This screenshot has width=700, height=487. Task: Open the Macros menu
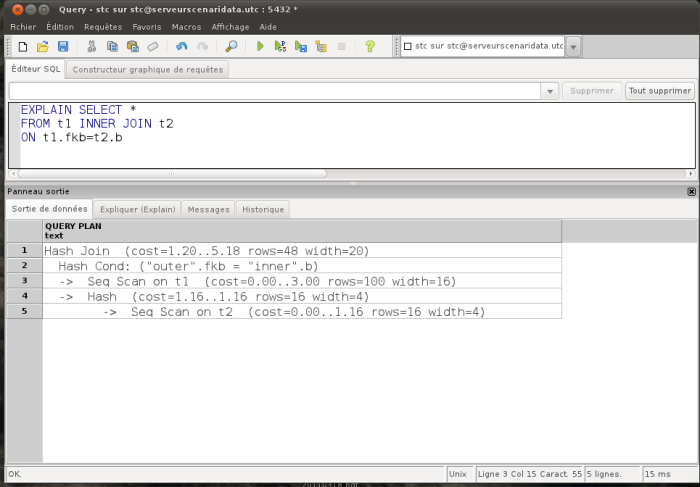point(186,27)
